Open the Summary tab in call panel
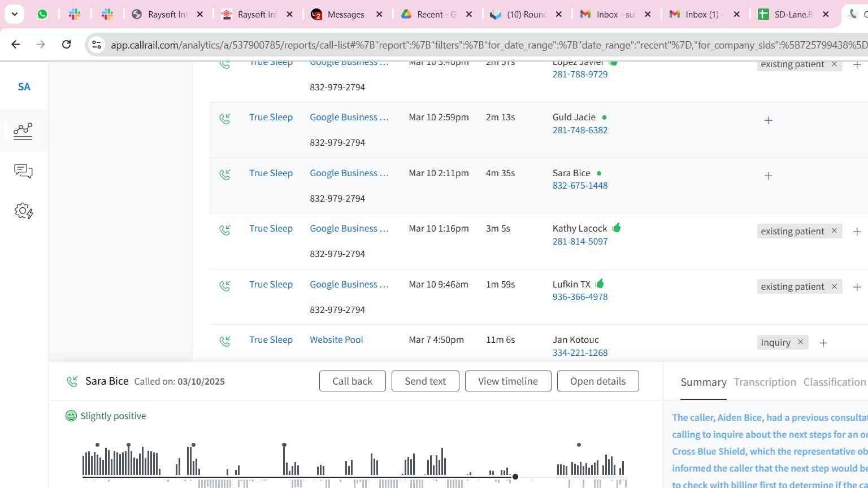The image size is (868, 488). [x=704, y=382]
